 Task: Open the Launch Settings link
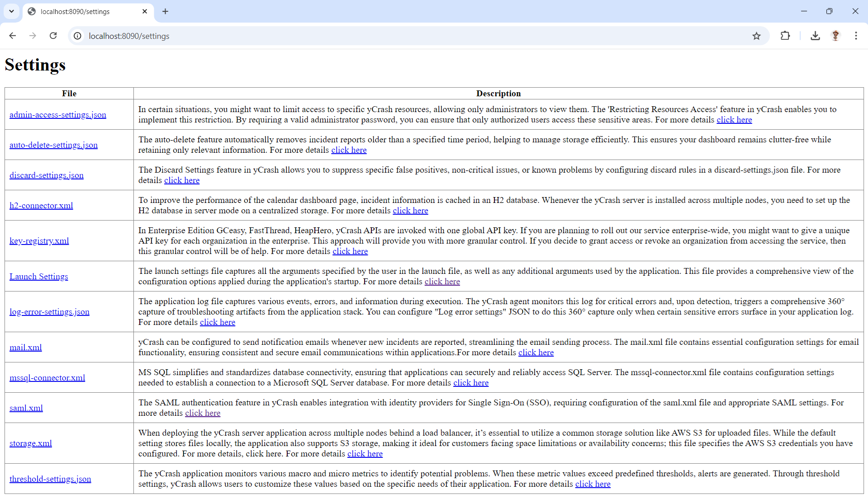pos(39,277)
